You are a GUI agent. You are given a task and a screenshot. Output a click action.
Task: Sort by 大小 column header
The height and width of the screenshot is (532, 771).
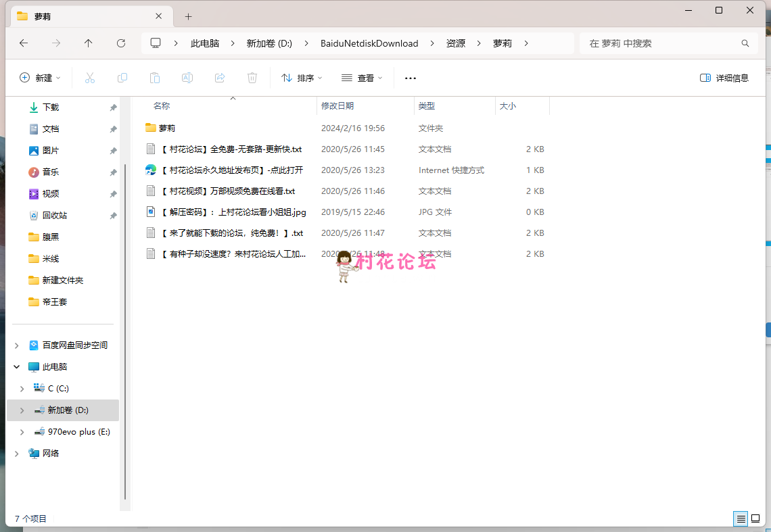(x=507, y=105)
